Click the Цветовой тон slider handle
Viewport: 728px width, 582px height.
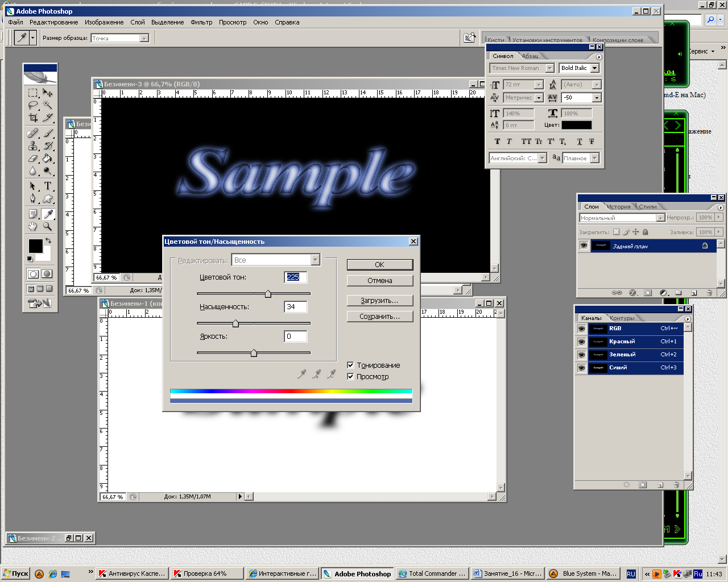coord(268,294)
